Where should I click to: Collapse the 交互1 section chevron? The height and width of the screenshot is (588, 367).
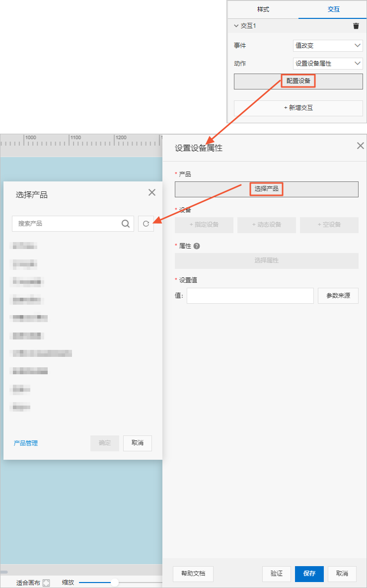[236, 26]
